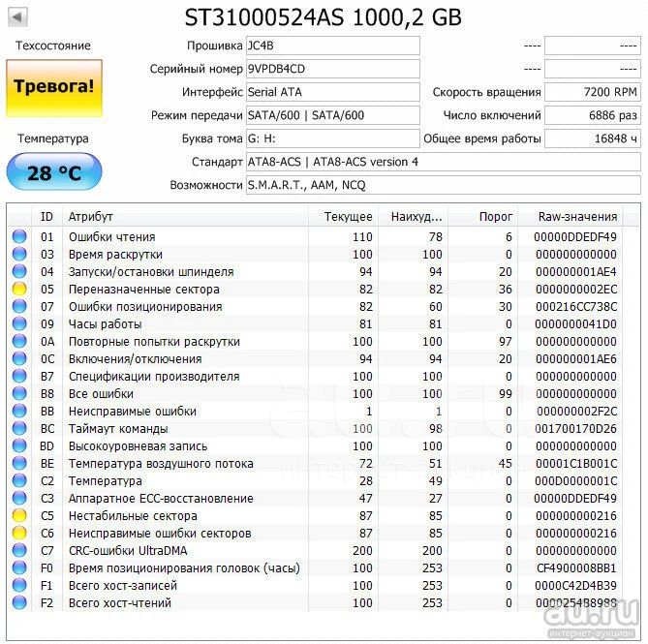Click status icon for Повторные попытки раскрутки
The image size is (648, 644).
click(x=19, y=341)
